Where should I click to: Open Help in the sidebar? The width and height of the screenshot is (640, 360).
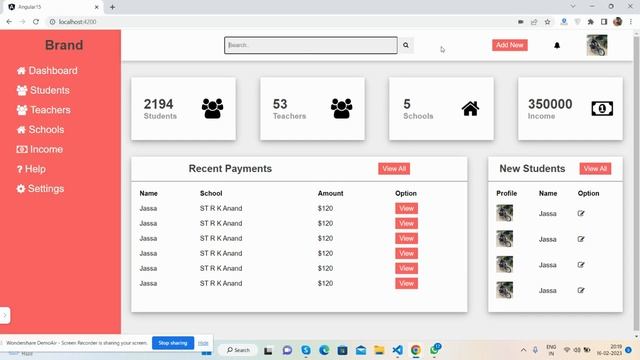[31, 169]
